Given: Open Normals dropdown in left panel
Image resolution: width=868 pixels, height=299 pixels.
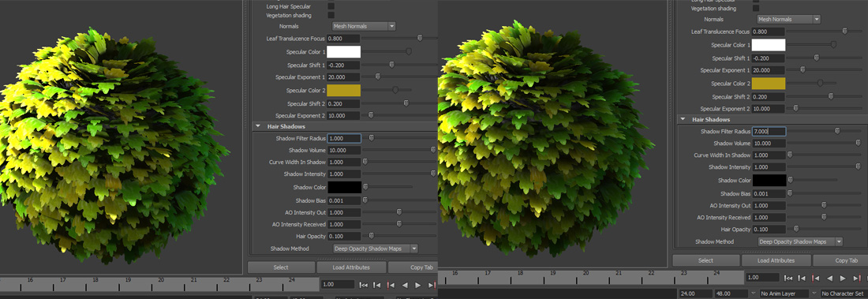Looking at the screenshot, I should [364, 26].
